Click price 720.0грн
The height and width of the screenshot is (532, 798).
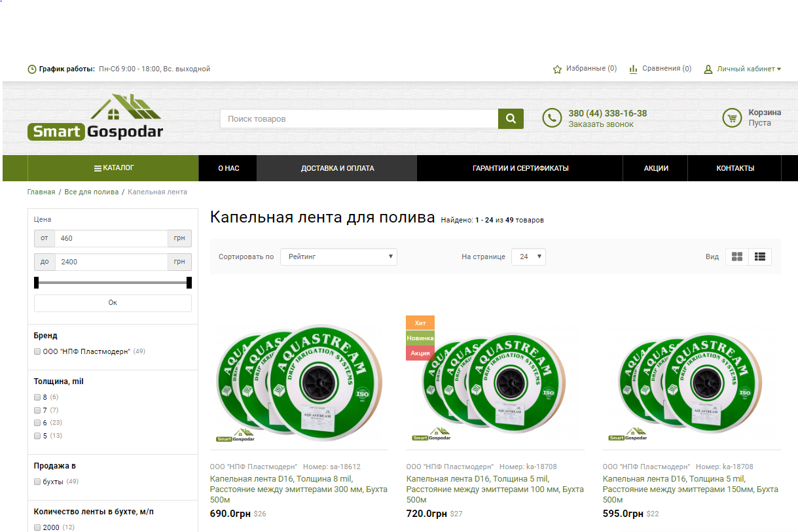coord(427,514)
